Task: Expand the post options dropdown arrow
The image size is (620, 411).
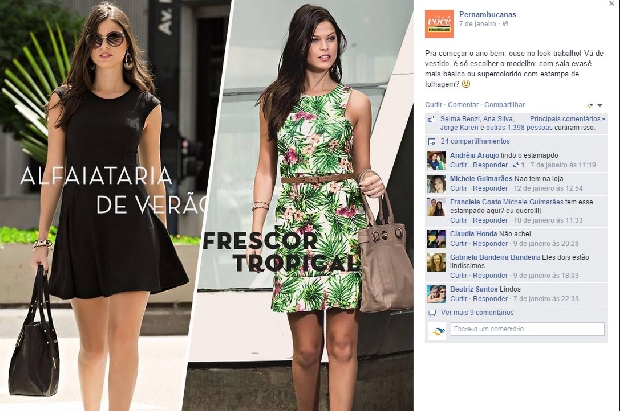Action: (x=600, y=105)
